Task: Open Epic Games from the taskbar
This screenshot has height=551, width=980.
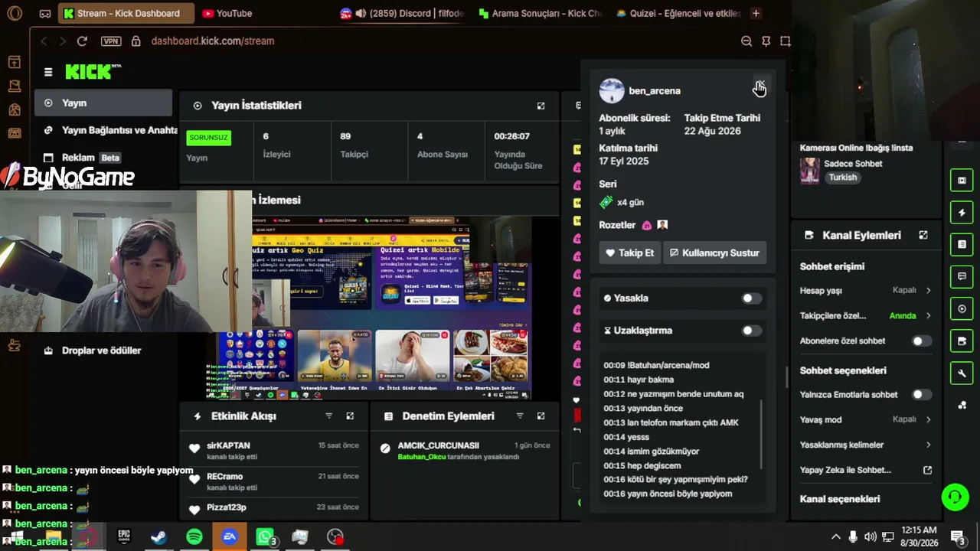Action: point(124,537)
